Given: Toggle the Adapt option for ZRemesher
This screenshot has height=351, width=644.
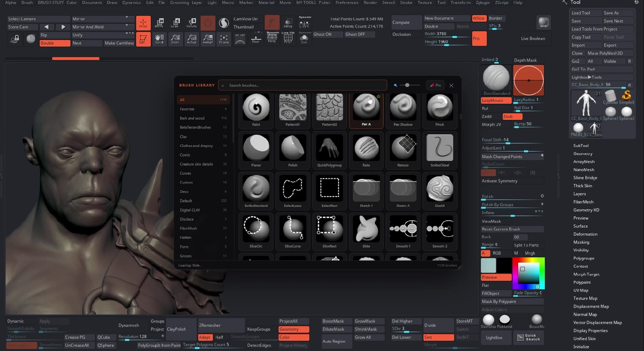Looking at the screenshot, I should [205, 337].
